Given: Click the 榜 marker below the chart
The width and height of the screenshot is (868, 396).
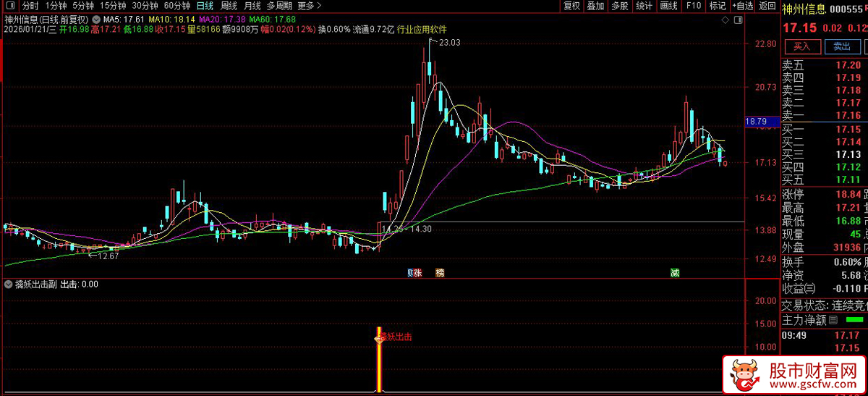Looking at the screenshot, I should [439, 273].
